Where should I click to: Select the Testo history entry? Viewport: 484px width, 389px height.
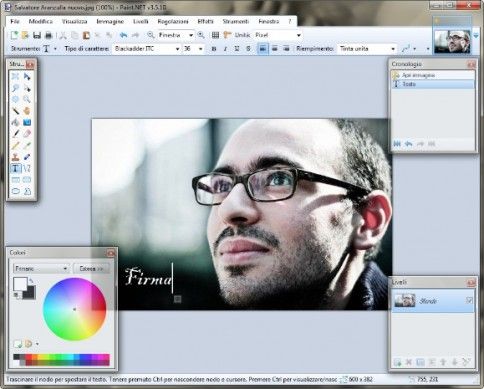(x=433, y=84)
